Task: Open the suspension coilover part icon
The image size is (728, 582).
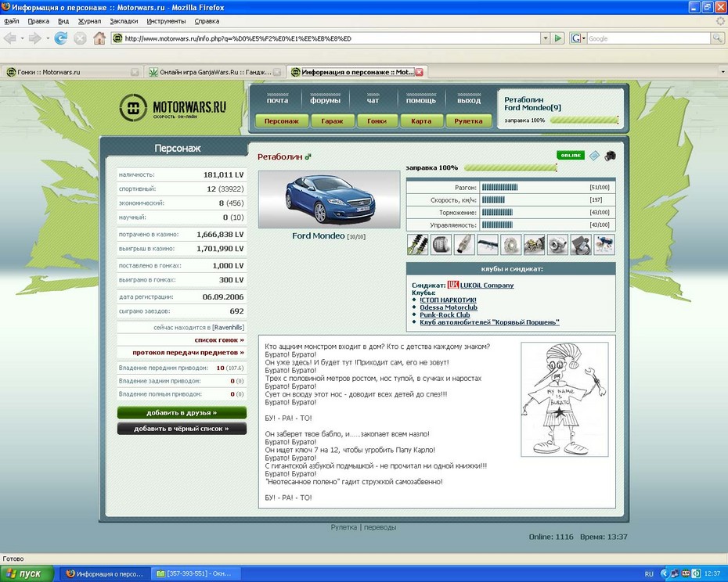Action: tap(417, 245)
